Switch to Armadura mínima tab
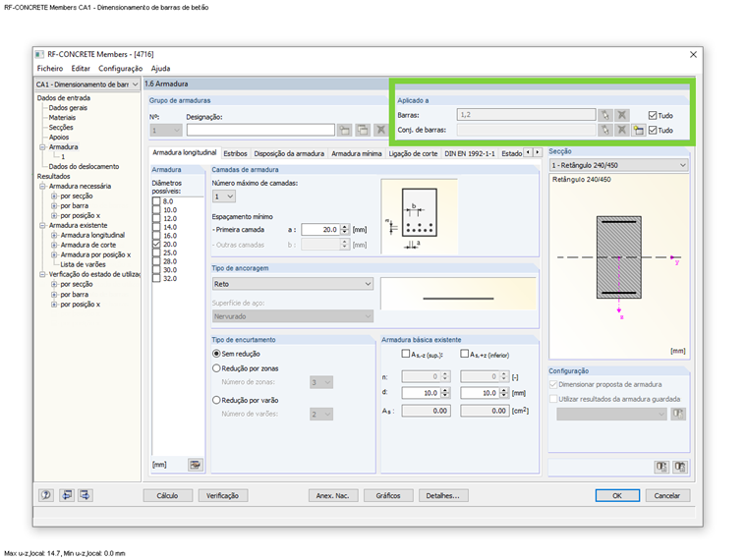Screen dimensions: 747x560 point(357,154)
